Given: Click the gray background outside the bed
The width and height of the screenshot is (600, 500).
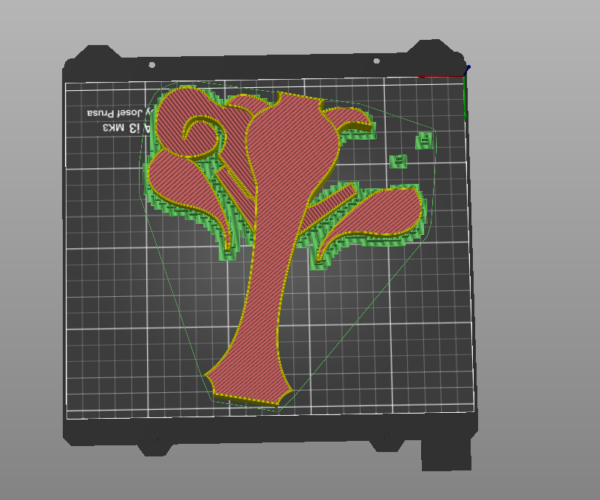Looking at the screenshot, I should pyautogui.click(x=540, y=250).
